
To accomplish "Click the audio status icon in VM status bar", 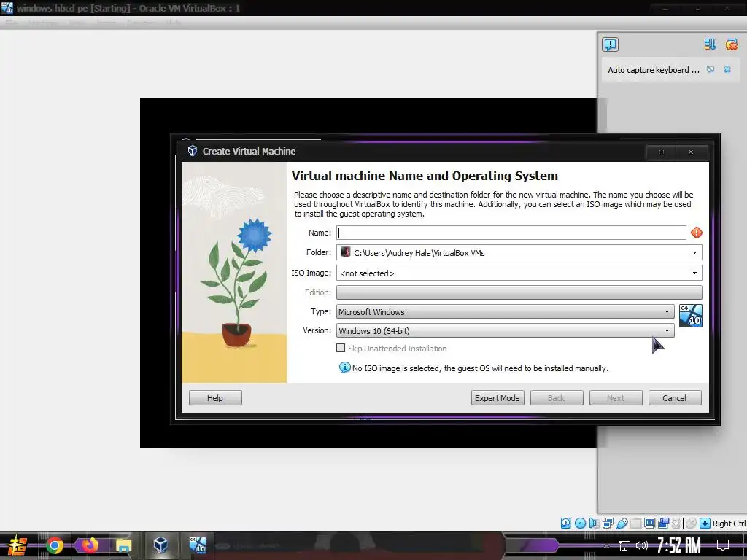I will (x=594, y=524).
